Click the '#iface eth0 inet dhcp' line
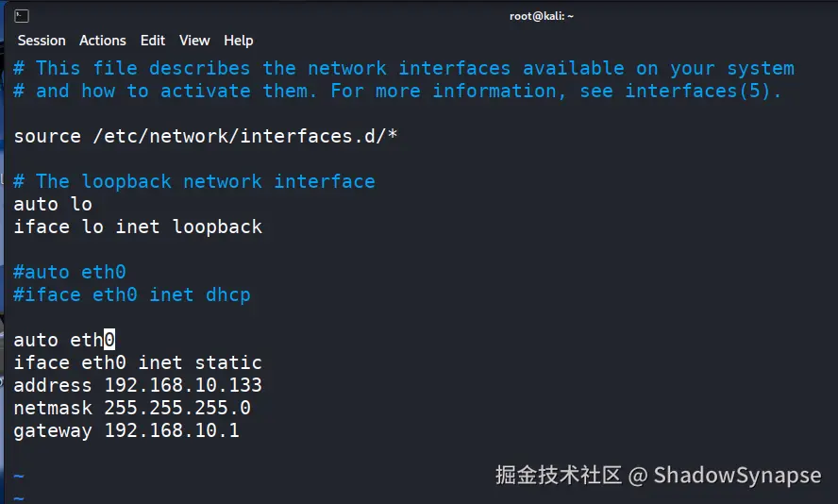 [132, 295]
